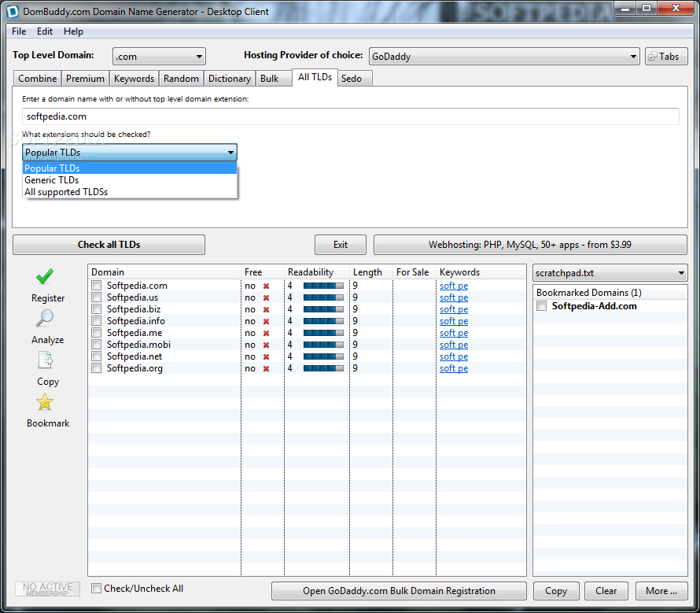Tick the Softpedia.com checkbox
Viewport: 700px width, 613px height.
[x=97, y=286]
